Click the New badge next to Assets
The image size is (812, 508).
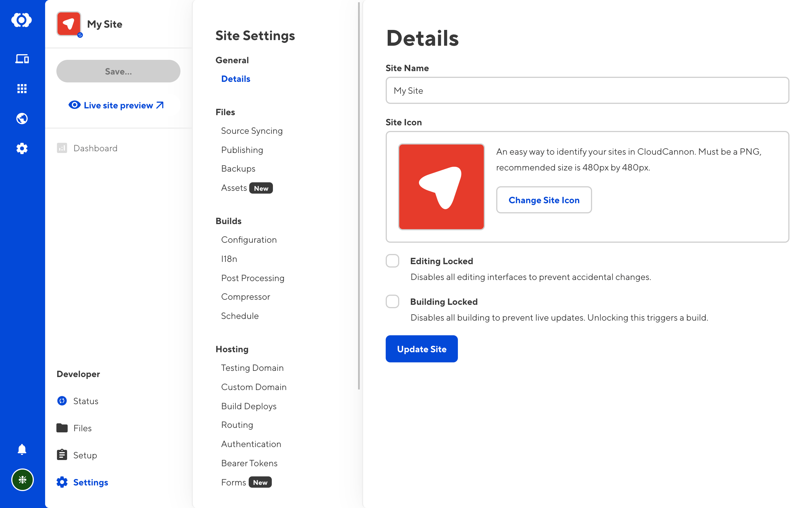[x=261, y=188]
